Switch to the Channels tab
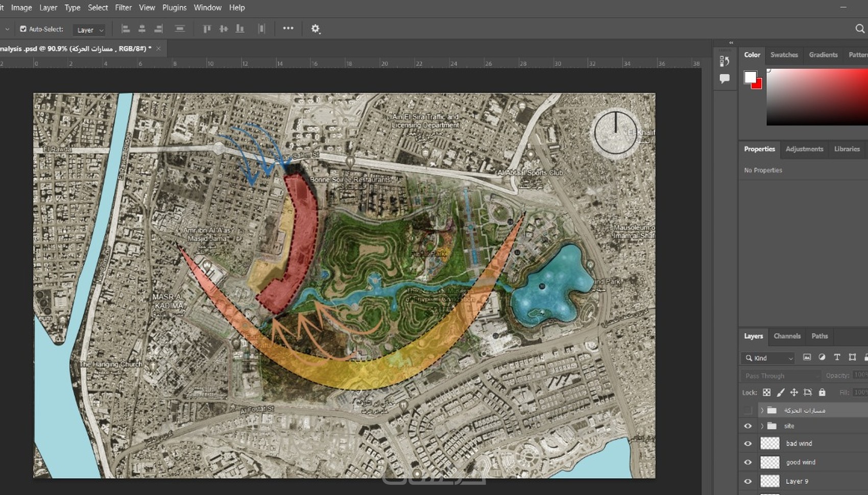Image resolution: width=868 pixels, height=495 pixels. 787,336
